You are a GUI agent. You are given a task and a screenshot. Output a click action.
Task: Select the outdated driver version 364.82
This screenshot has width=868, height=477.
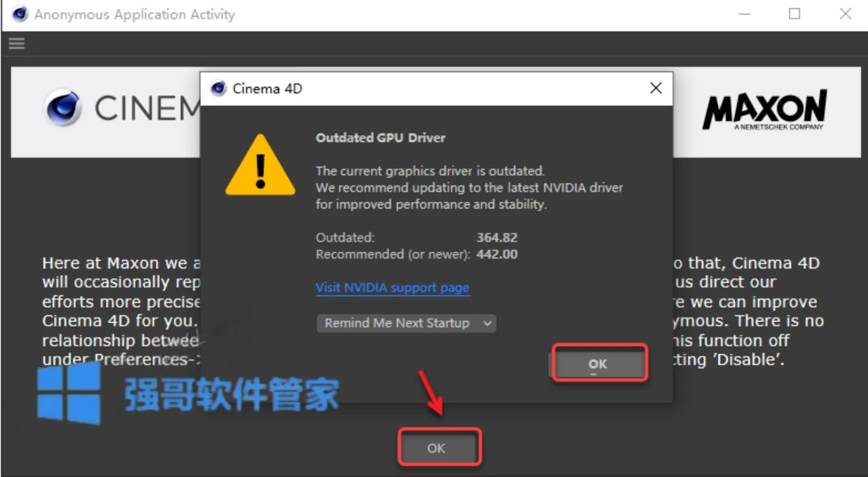click(497, 238)
